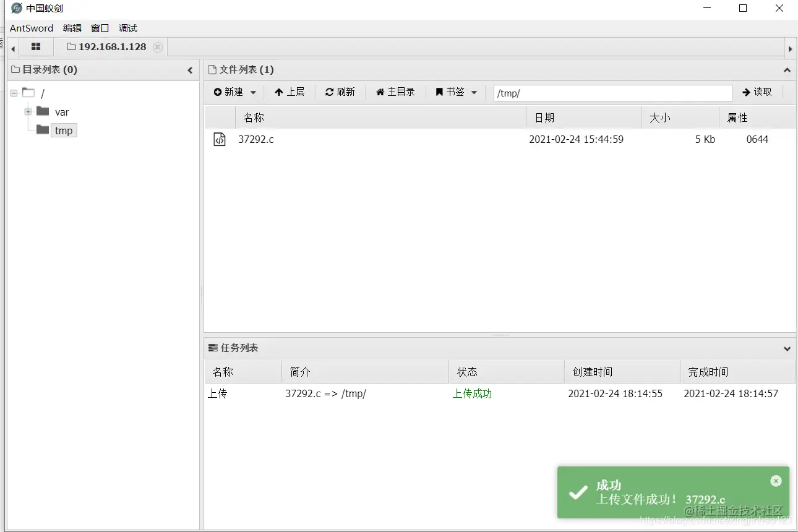Click the 目录列表 folder icon
This screenshot has height=532, width=798.
pos(16,70)
